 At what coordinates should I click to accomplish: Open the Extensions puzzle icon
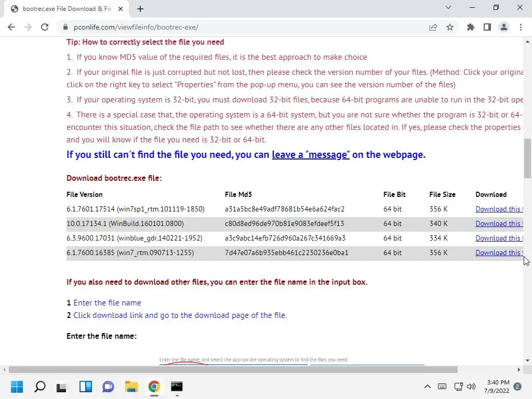point(470,27)
